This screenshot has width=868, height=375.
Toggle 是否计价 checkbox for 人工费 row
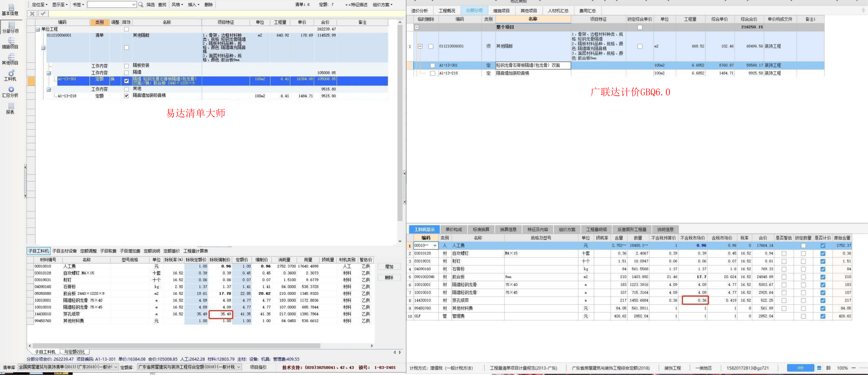point(822,246)
